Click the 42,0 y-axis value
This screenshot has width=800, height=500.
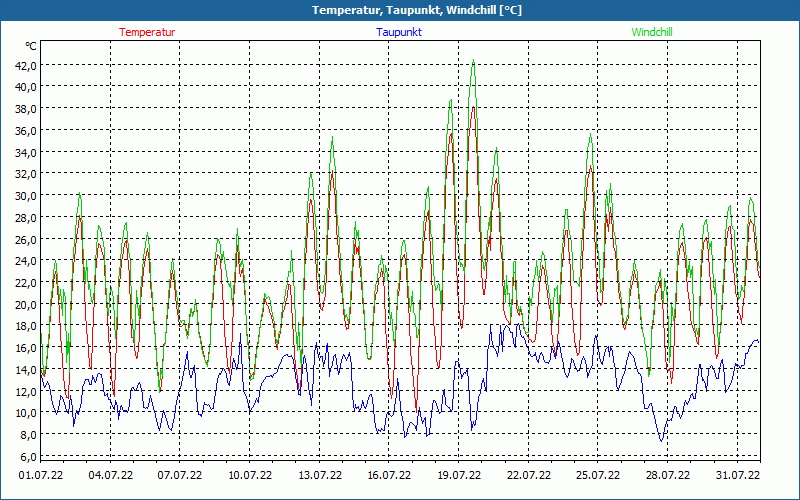tap(26, 65)
